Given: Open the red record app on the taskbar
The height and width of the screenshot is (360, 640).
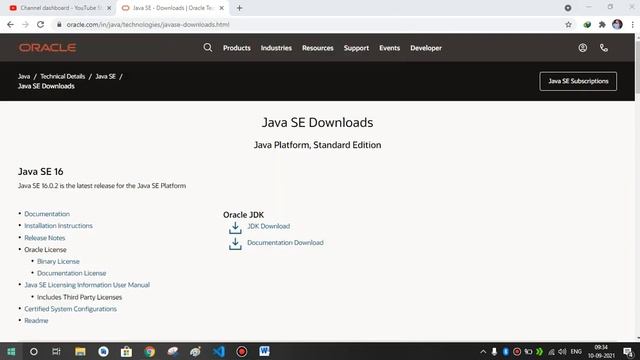Looking at the screenshot, I should [x=242, y=351].
